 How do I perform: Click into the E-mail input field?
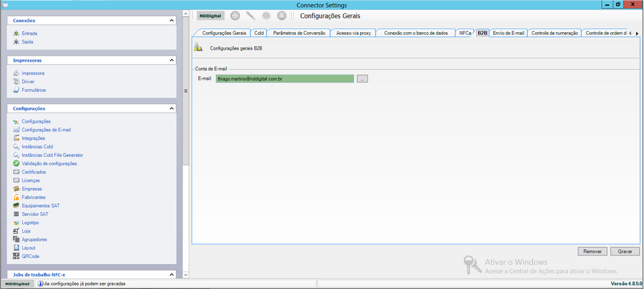(x=284, y=78)
